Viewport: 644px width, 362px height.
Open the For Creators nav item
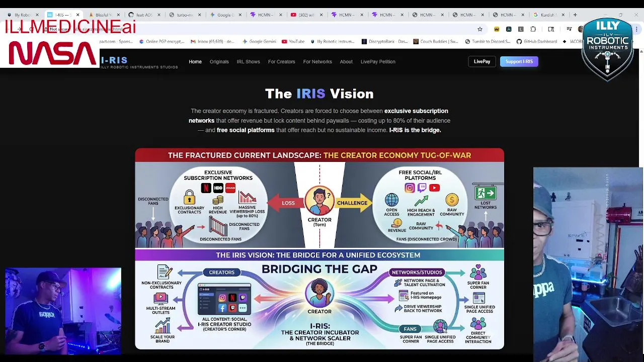point(282,62)
